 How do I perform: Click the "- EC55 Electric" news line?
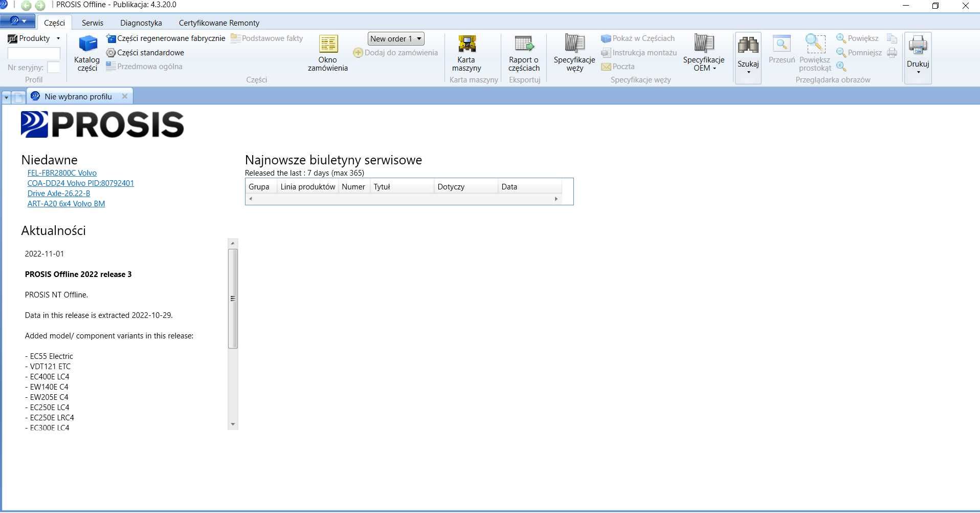coord(49,356)
